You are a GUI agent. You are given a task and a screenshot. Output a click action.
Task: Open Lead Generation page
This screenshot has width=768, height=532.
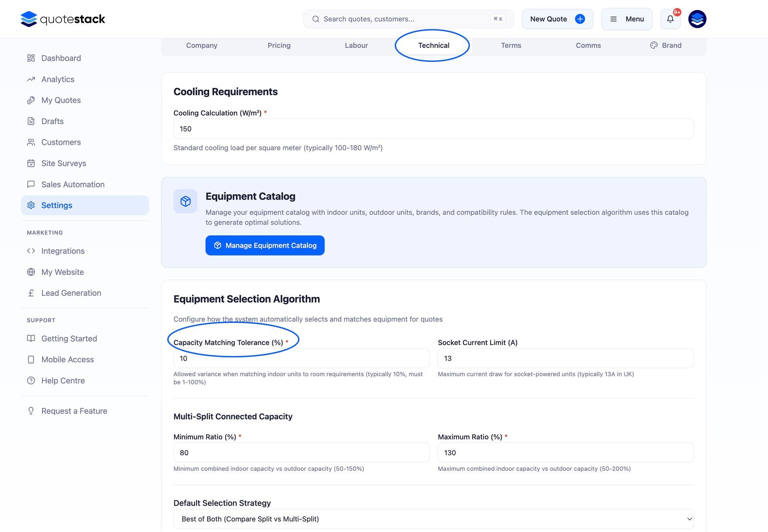click(x=71, y=293)
